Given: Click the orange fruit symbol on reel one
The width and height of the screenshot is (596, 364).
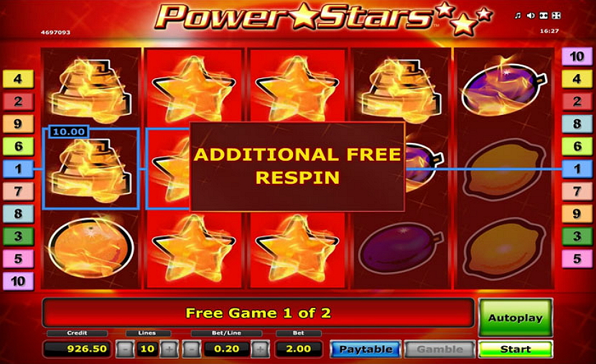Looking at the screenshot, I should click(x=91, y=248).
